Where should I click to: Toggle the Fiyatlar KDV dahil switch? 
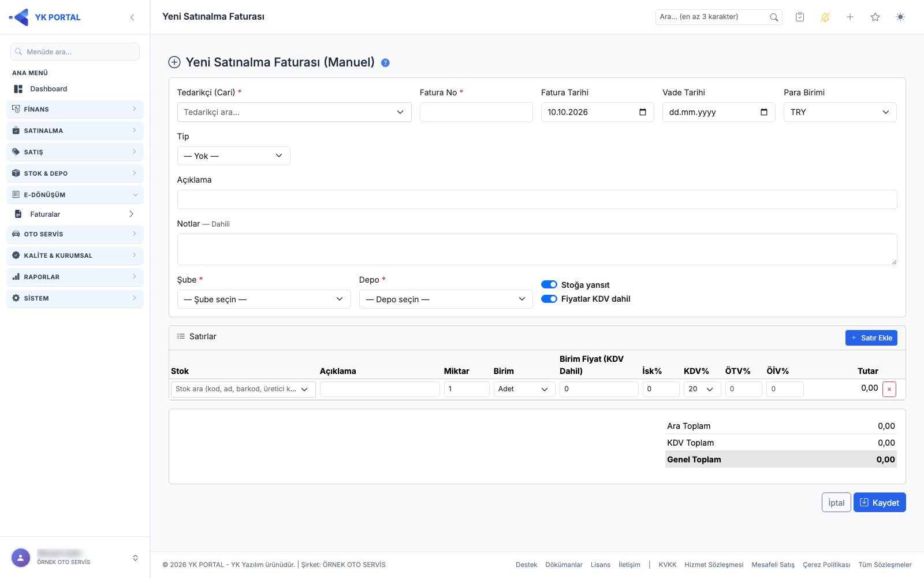(x=549, y=299)
